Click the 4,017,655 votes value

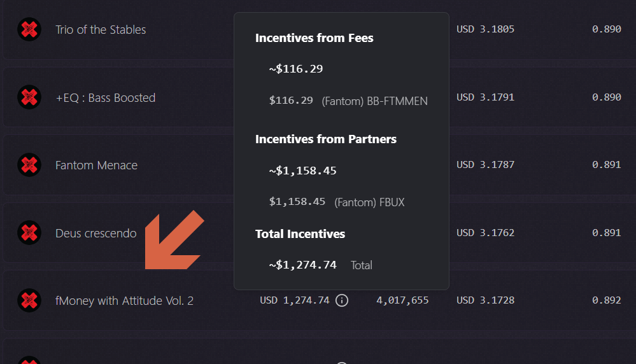[x=402, y=300]
